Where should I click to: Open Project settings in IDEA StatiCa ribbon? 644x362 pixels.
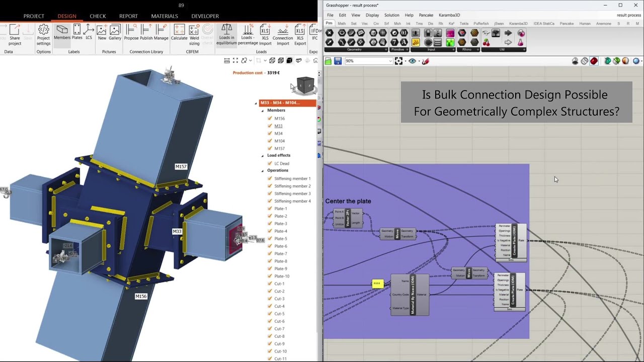(43, 34)
